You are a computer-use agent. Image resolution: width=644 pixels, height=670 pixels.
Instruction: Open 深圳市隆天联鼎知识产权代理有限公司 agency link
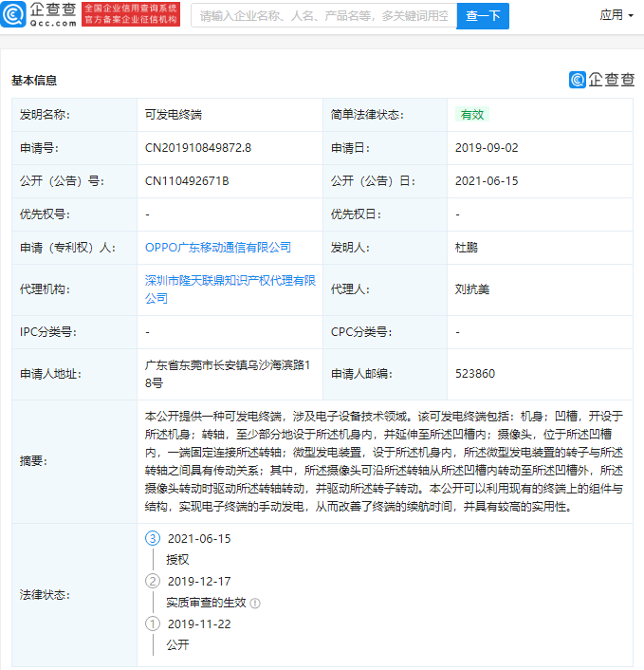(x=230, y=289)
